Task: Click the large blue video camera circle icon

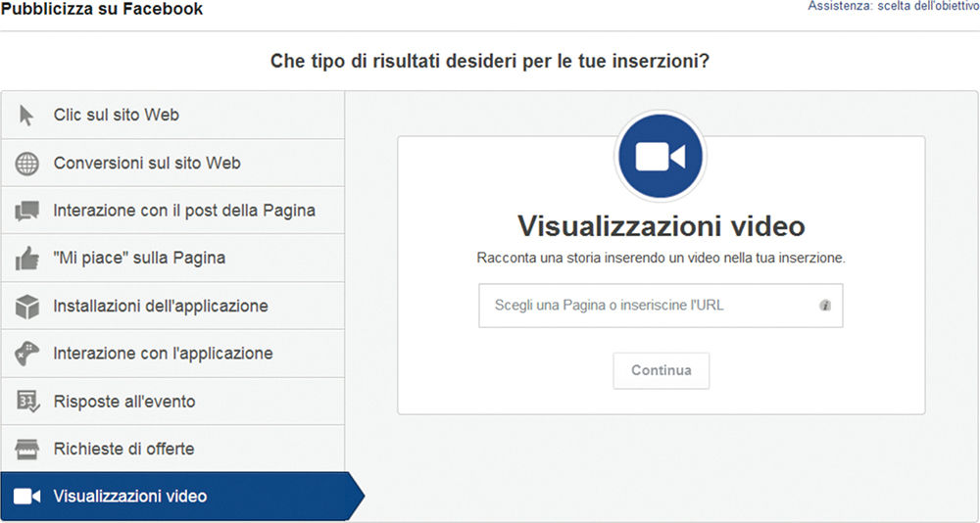Action: [x=661, y=156]
